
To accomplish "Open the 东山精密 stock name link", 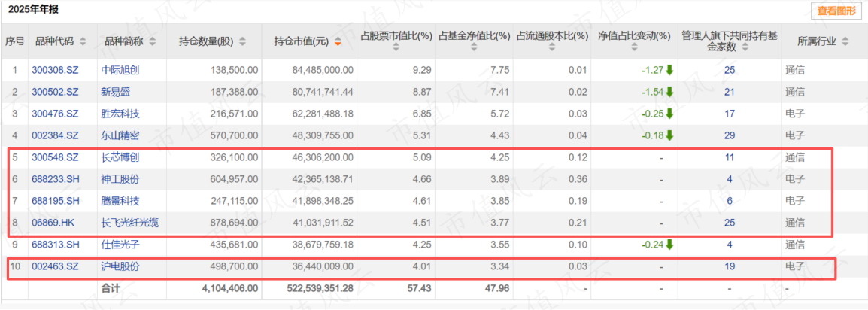I will pyautogui.click(x=120, y=135).
